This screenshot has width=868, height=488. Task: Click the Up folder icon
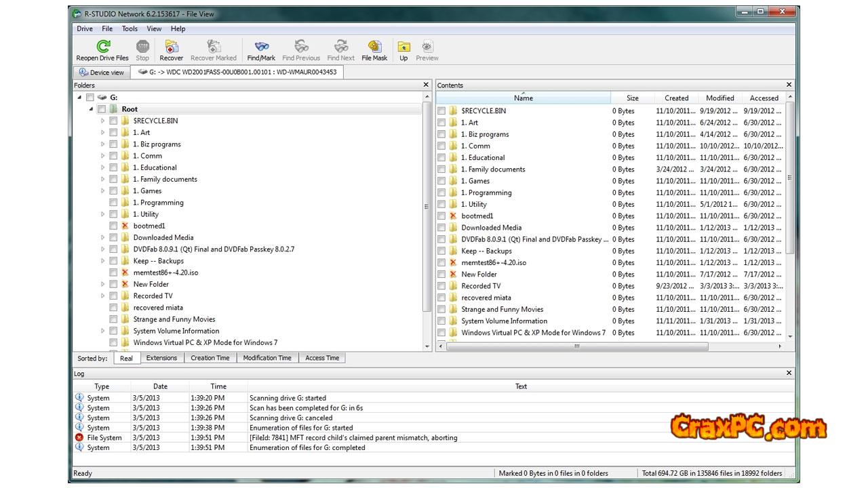pyautogui.click(x=403, y=47)
